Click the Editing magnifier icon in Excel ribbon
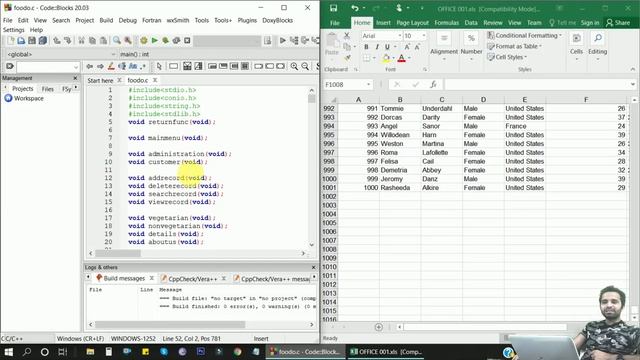This screenshot has width=640, height=360. (x=598, y=38)
